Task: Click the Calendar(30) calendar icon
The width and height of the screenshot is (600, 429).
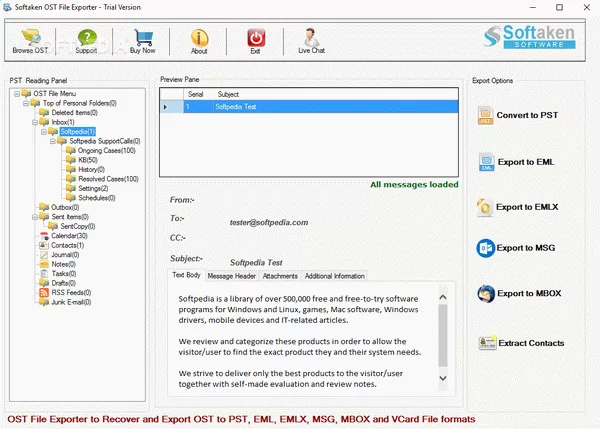Action: [44, 236]
